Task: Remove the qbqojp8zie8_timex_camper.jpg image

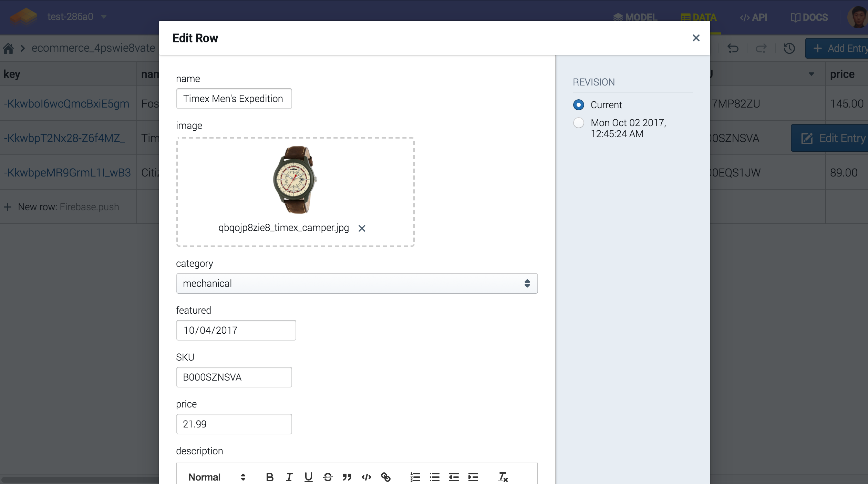Action: pos(362,228)
